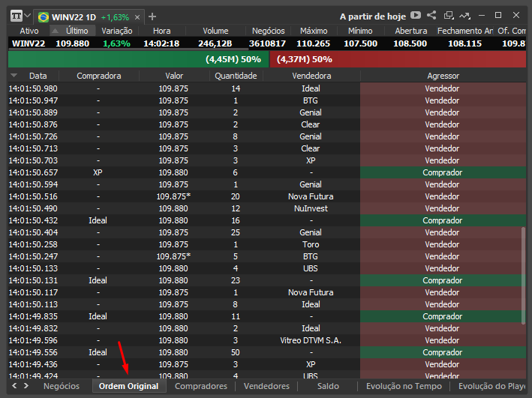Viewport: 532px width, 398px height.
Task: Click the Ativo column header
Action: pos(29,31)
